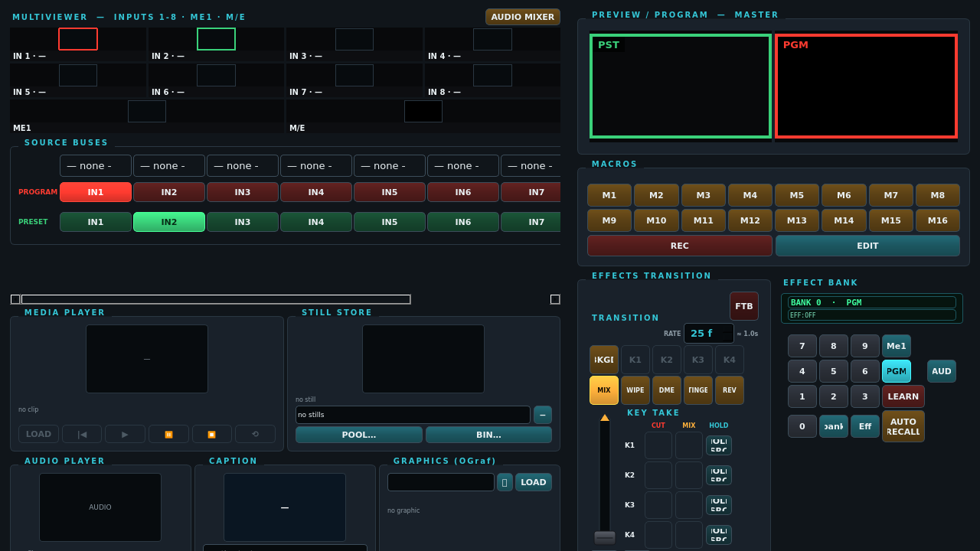Select the Me1 target in Effect Bank
The width and height of the screenshot is (980, 551).
tap(897, 346)
